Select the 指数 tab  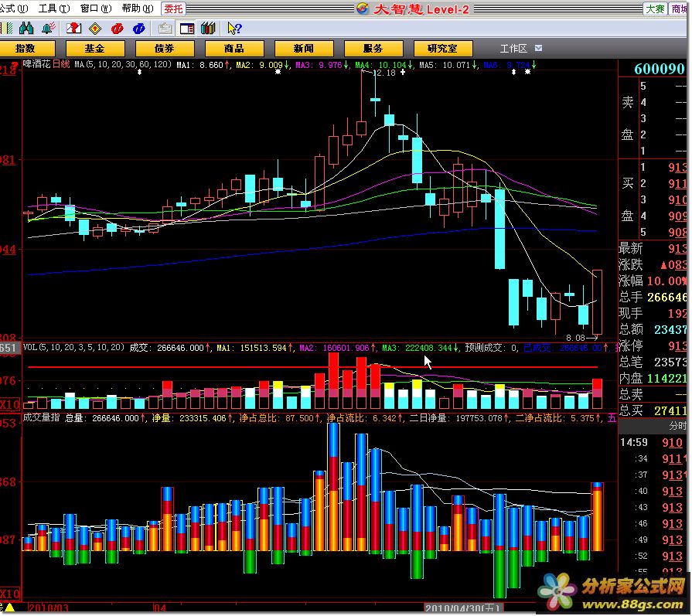click(26, 49)
